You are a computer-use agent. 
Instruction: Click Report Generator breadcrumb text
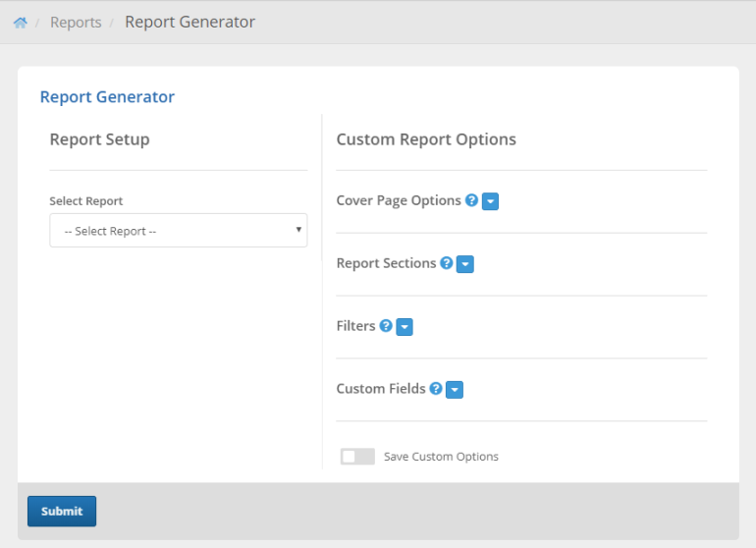pos(189,22)
